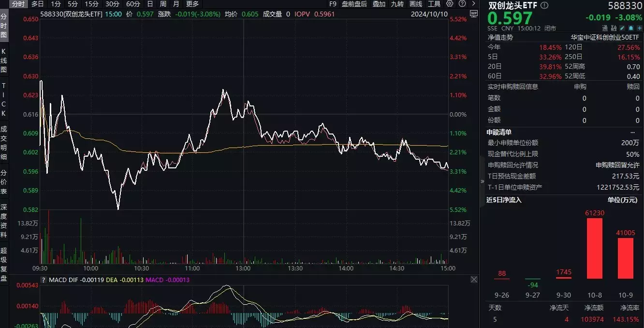Click the F9 button
The height and width of the screenshot is (328, 644).
coord(333,4)
